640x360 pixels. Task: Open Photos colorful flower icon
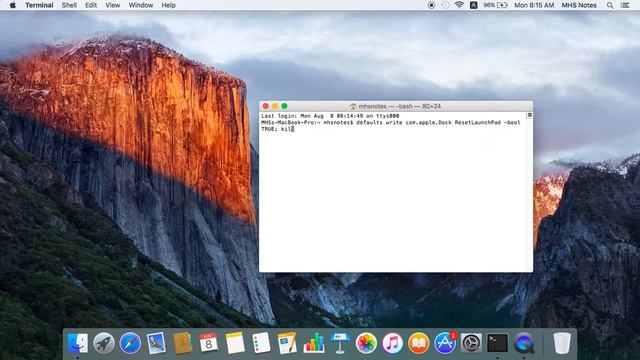366,343
